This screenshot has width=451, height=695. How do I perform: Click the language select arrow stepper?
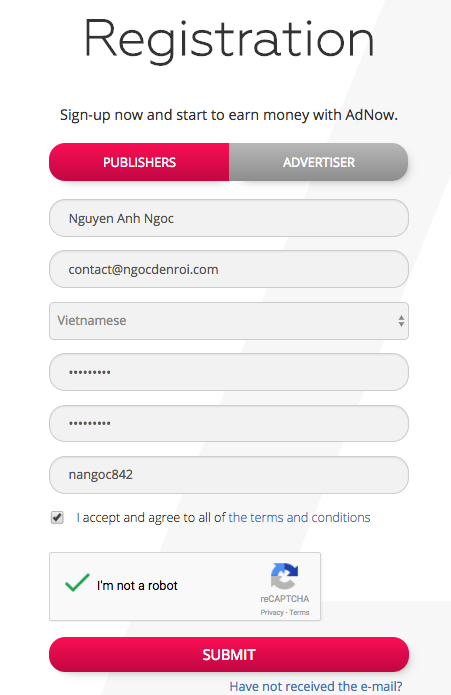401,321
